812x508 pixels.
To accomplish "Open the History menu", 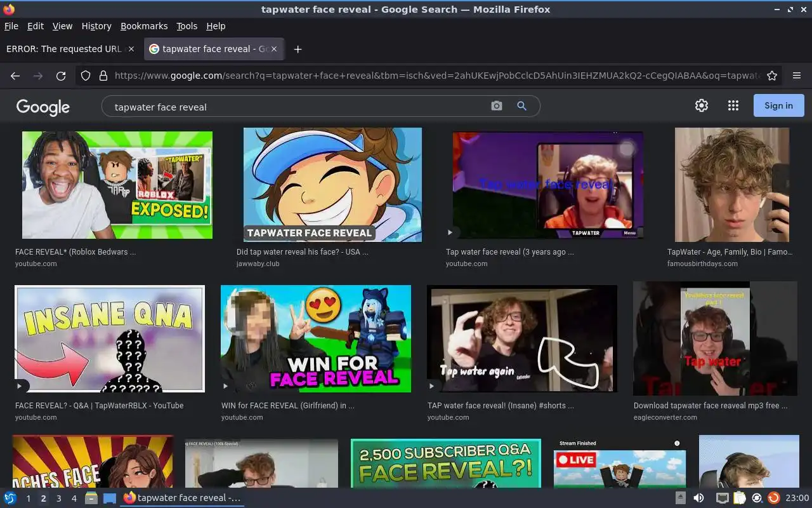I will (x=96, y=26).
